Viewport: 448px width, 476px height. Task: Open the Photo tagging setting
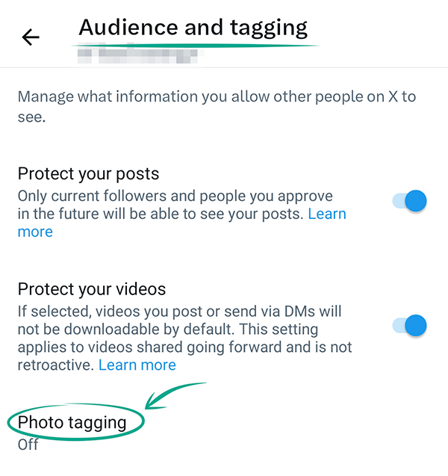tap(72, 422)
